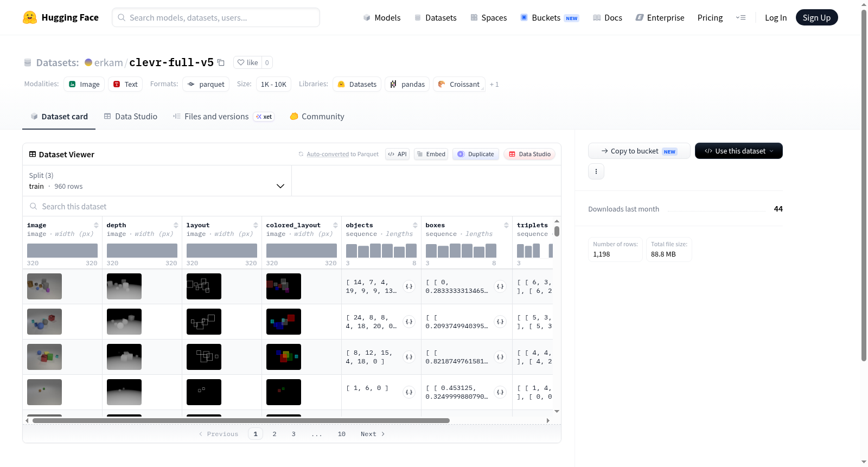Like the clevr-full-v5 dataset
Image resolution: width=868 pixels, height=467 pixels.
tap(247, 62)
